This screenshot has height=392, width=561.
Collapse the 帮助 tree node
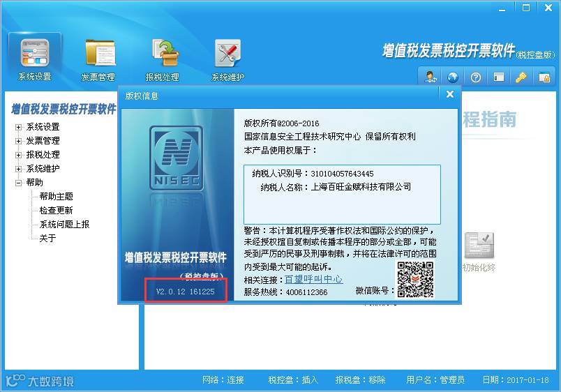point(18,183)
